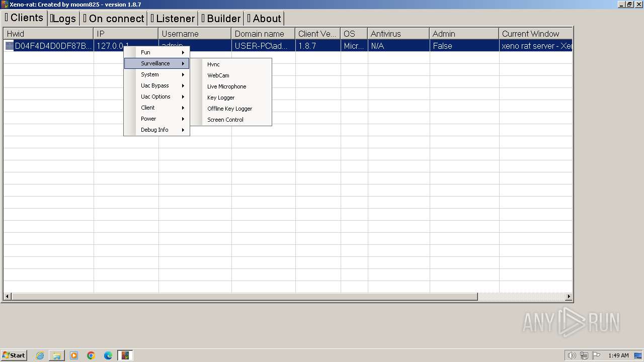
Task: Expand the Uac Bypass submenu
Action: tap(156, 85)
